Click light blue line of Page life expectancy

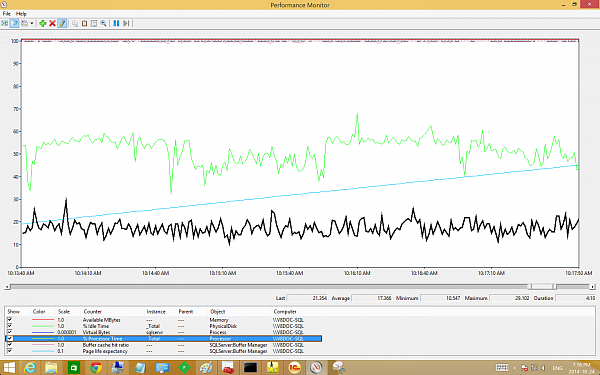[43, 351]
